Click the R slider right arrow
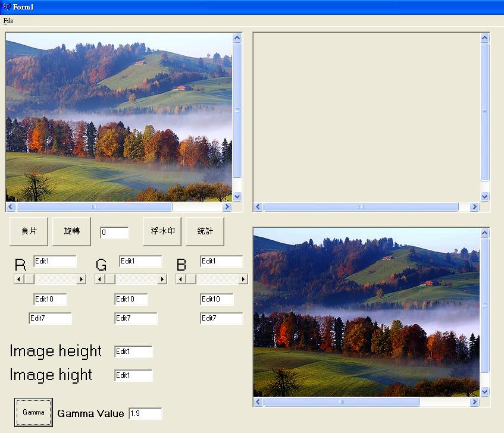The width and height of the screenshot is (504, 433). 82,279
